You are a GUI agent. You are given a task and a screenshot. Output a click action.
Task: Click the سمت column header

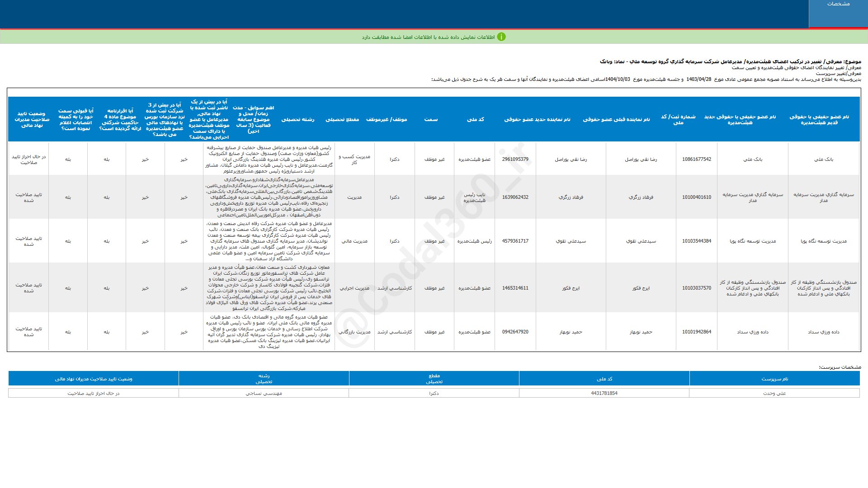(431, 119)
